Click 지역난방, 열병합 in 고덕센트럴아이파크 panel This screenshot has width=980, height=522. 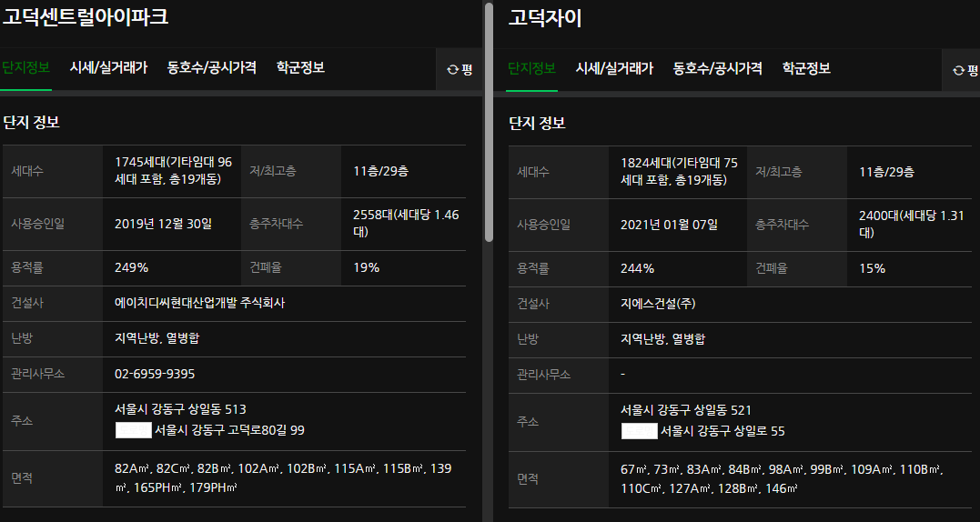tap(157, 338)
